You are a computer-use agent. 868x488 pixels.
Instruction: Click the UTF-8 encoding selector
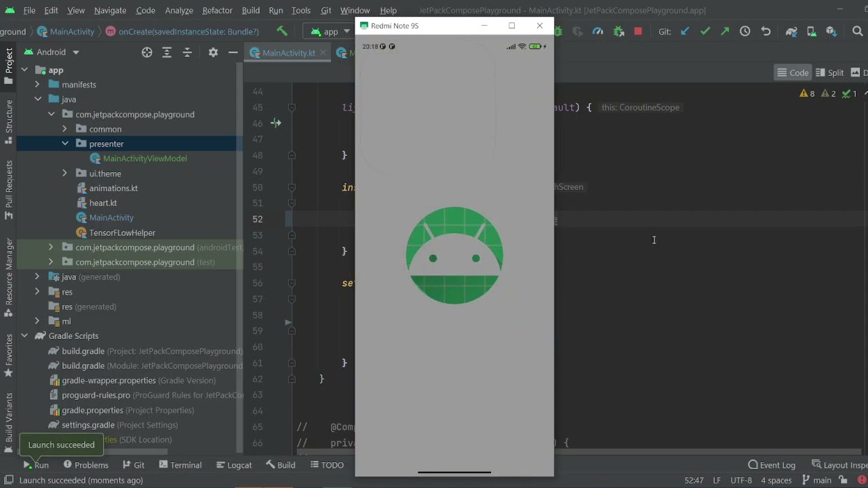point(741,480)
